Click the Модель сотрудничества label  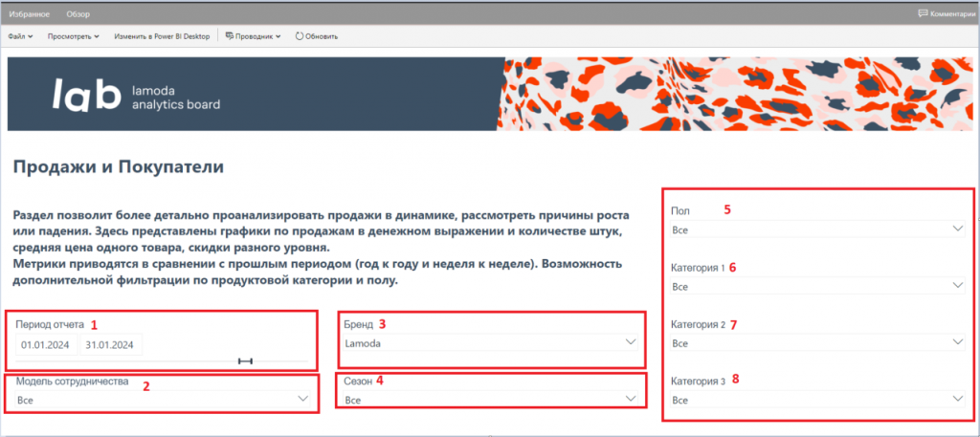72,382
